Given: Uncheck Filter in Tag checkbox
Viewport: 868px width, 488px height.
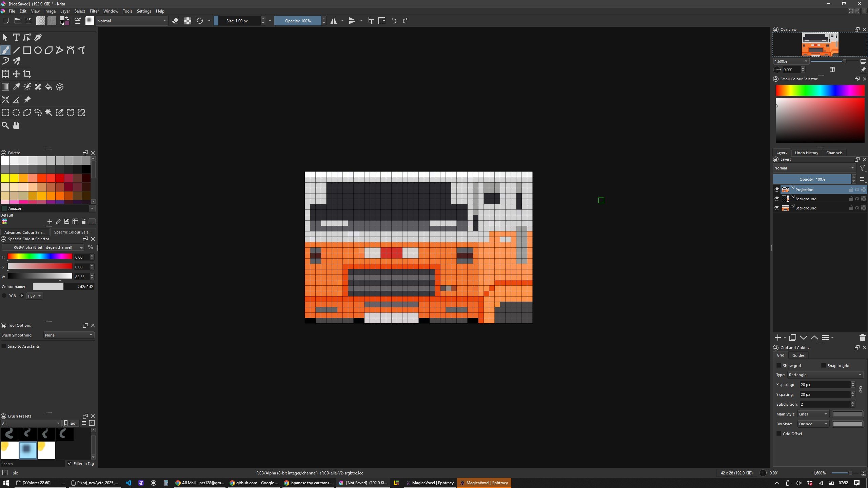Looking at the screenshot, I should click(x=70, y=463).
